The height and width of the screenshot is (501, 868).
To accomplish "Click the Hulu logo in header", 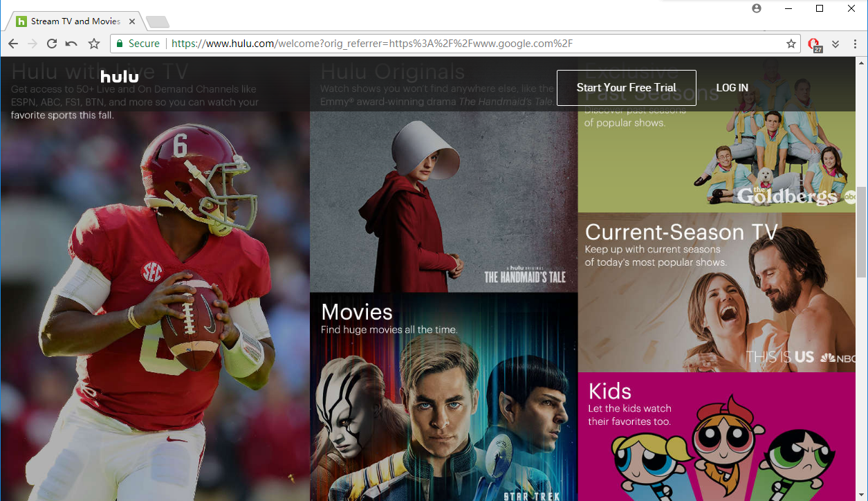I will point(119,76).
